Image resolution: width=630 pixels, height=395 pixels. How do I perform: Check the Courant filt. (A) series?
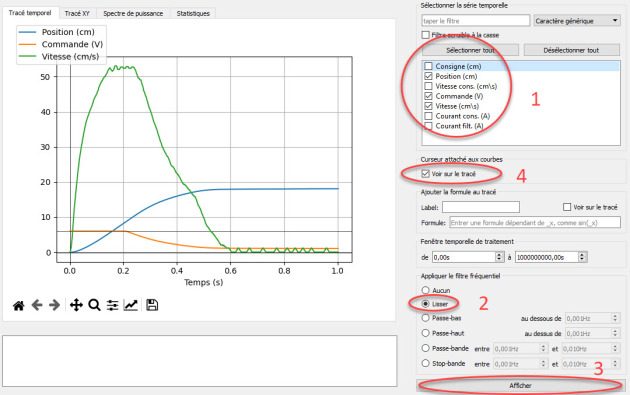pos(429,126)
